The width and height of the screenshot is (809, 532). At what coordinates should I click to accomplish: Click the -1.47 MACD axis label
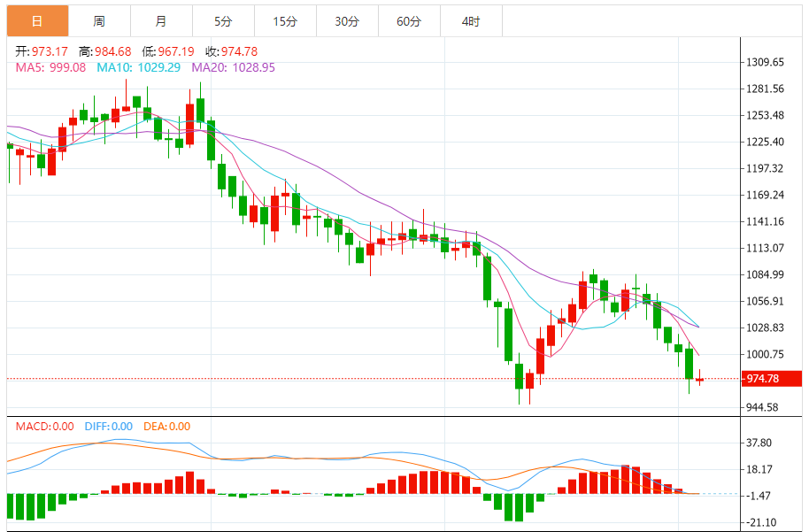click(759, 496)
